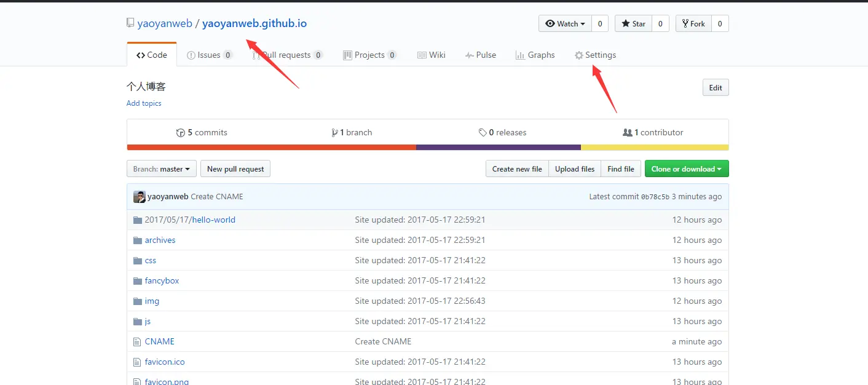Click the watchers count 0
The height and width of the screenshot is (385, 868).
tap(599, 23)
